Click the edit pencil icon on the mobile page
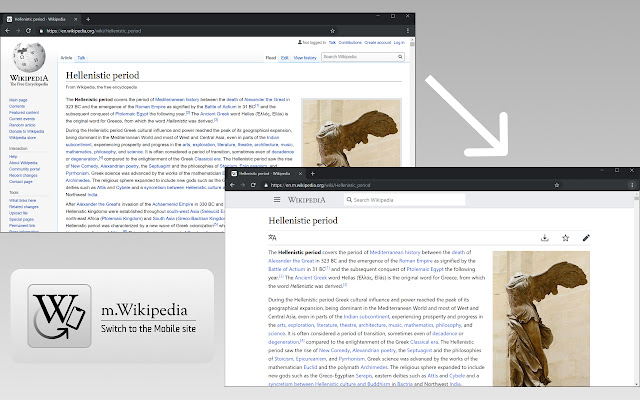 pyautogui.click(x=586, y=238)
